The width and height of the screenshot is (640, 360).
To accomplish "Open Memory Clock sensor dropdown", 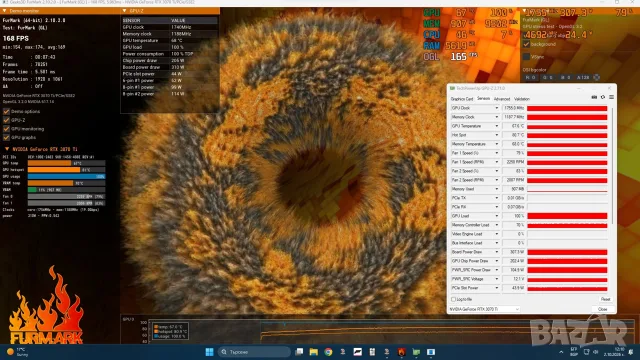I will coord(497,117).
